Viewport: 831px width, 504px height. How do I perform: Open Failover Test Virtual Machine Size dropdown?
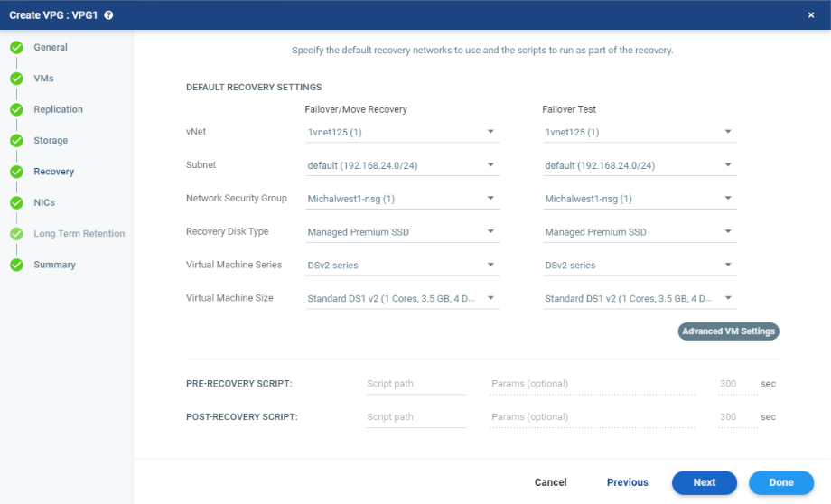640,298
